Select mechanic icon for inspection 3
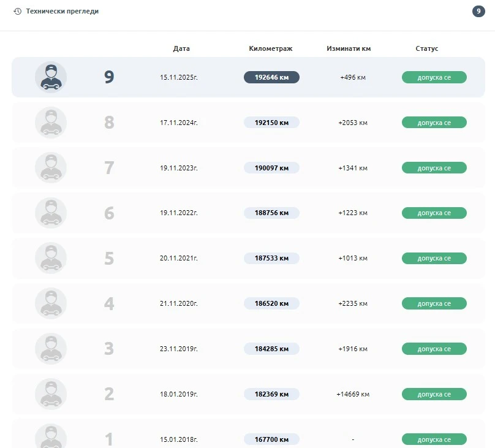Viewport: 495px width, 448px height. pos(51,349)
